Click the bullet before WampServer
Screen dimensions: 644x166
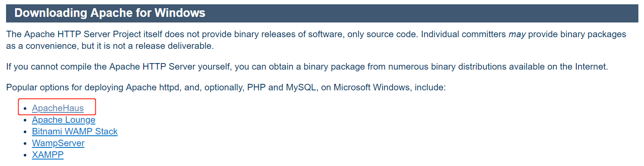click(x=25, y=144)
